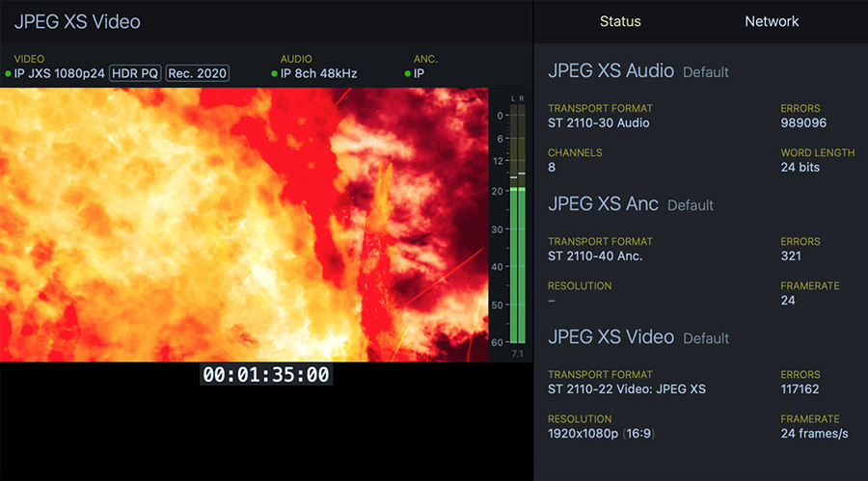Click ST 2110-40 Anc. transport format value

[x=595, y=255]
